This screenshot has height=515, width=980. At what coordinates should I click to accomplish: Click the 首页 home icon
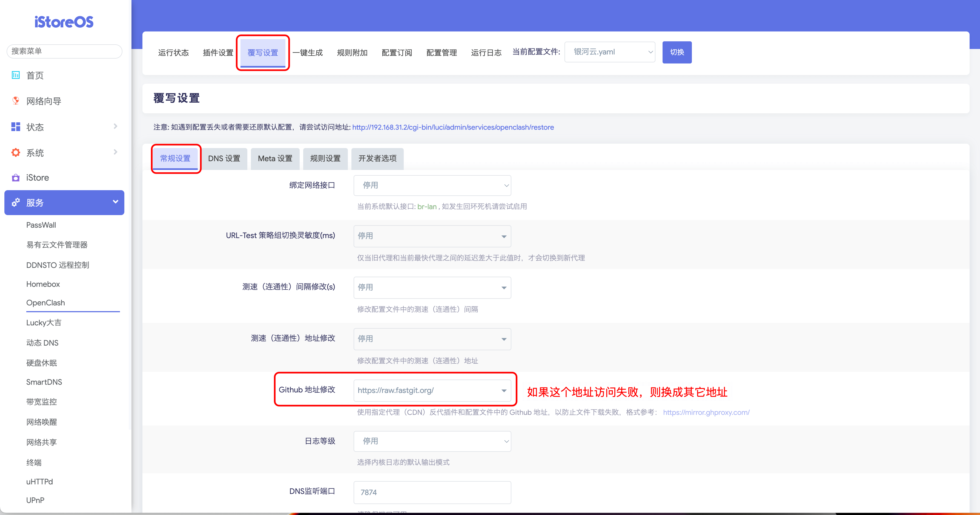(16, 75)
